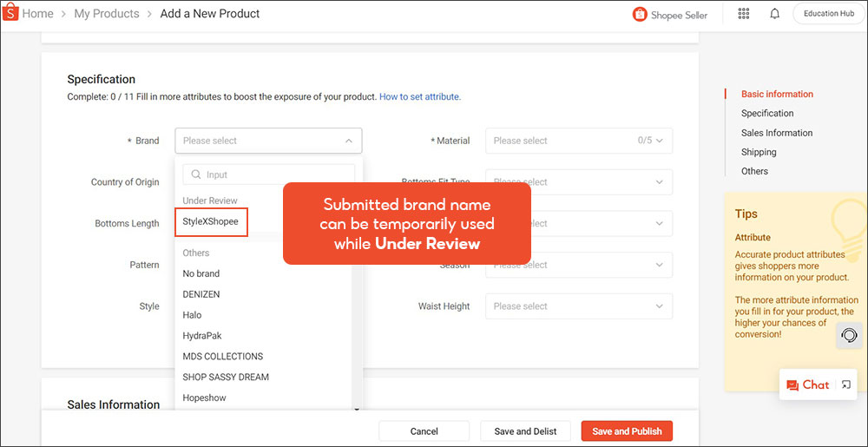Image resolution: width=868 pixels, height=447 pixels.
Task: Open the notifications bell icon
Action: [x=774, y=14]
